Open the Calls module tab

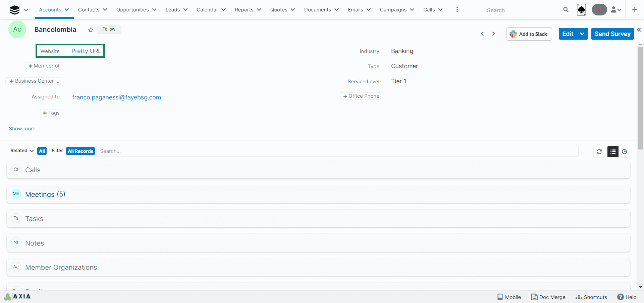(x=429, y=10)
